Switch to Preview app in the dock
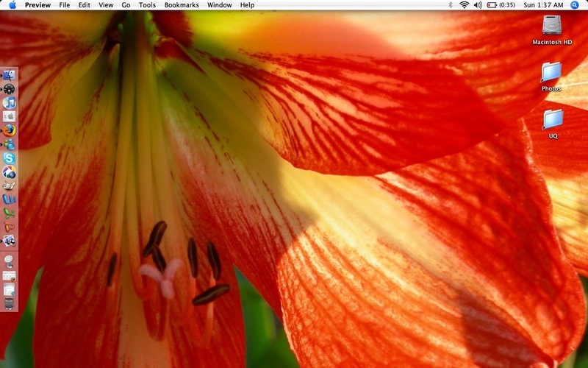 pos(9,241)
